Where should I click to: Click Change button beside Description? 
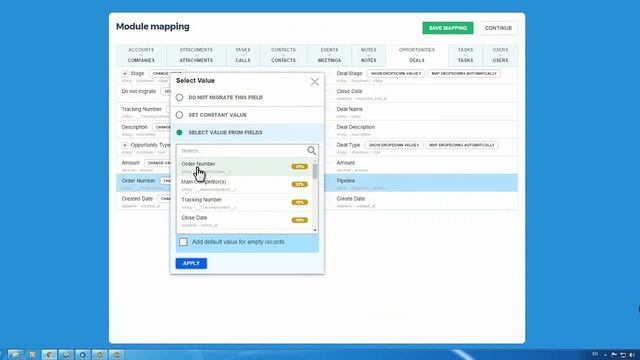[162, 127]
